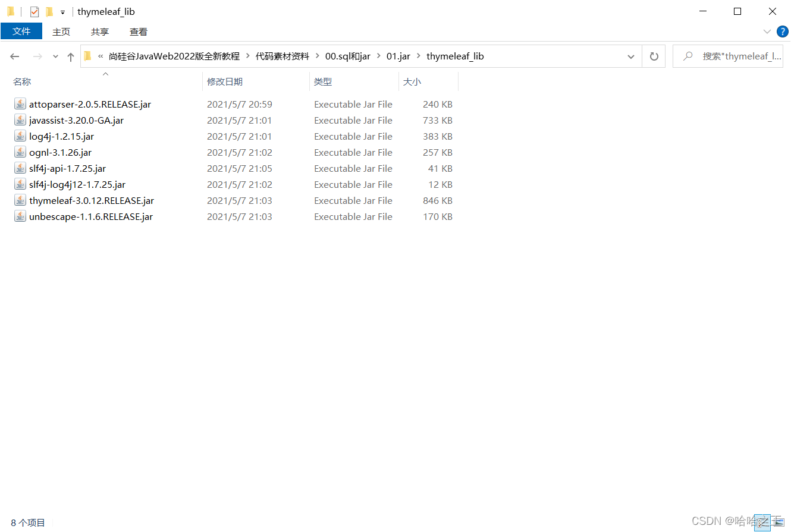791x532 pixels.
Task: Navigate up one folder level
Action: (70, 56)
